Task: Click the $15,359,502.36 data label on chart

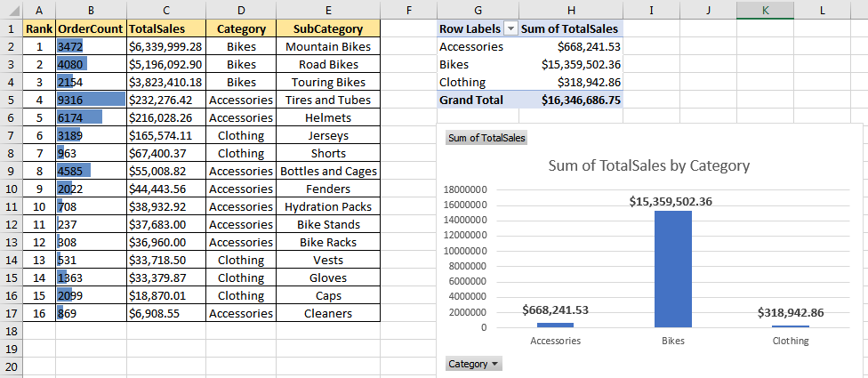Action: pos(671,202)
